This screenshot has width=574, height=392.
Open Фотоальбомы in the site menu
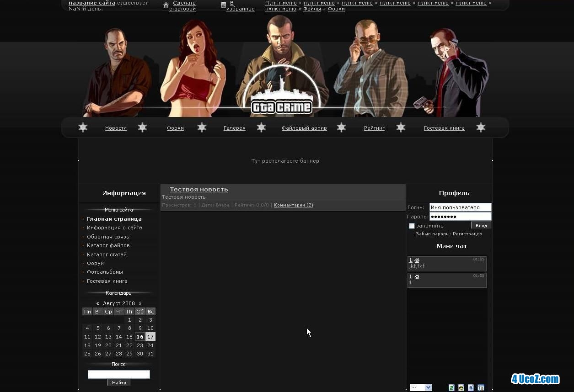[105, 272]
